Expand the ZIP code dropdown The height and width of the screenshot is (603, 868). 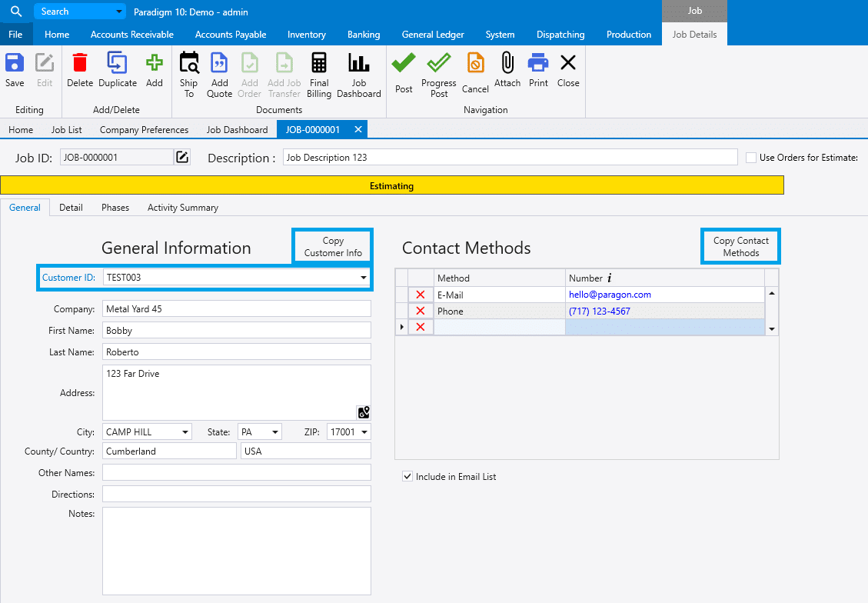[364, 432]
